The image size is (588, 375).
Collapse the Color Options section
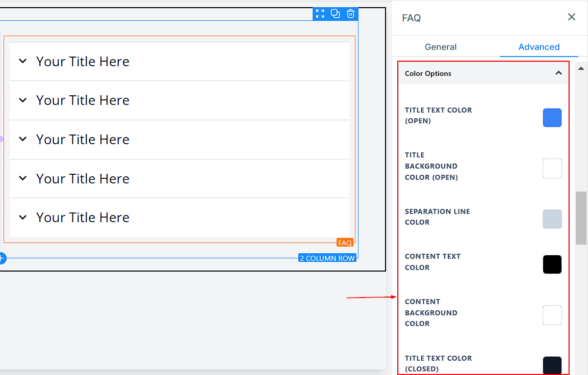click(x=558, y=73)
